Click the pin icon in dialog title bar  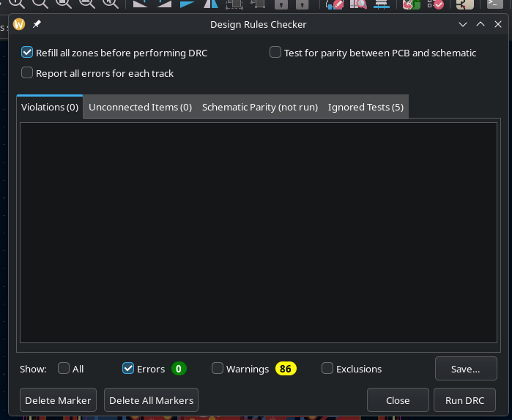click(37, 24)
